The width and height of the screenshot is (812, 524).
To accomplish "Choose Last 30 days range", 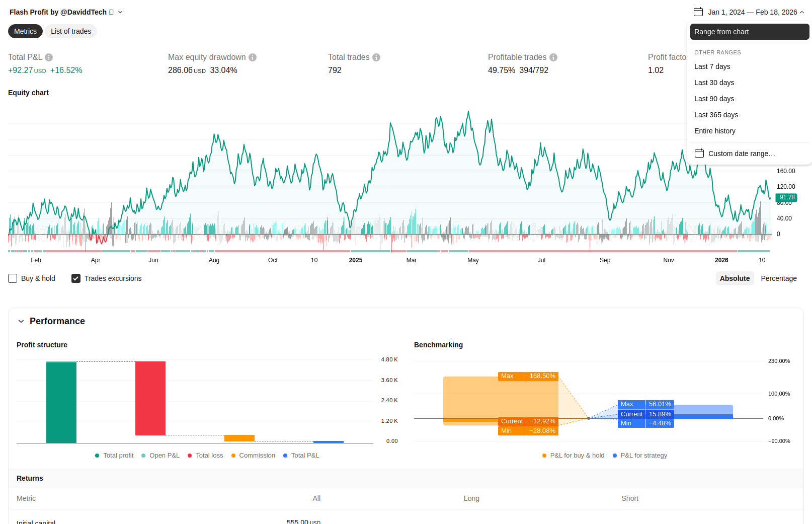I will pyautogui.click(x=714, y=83).
